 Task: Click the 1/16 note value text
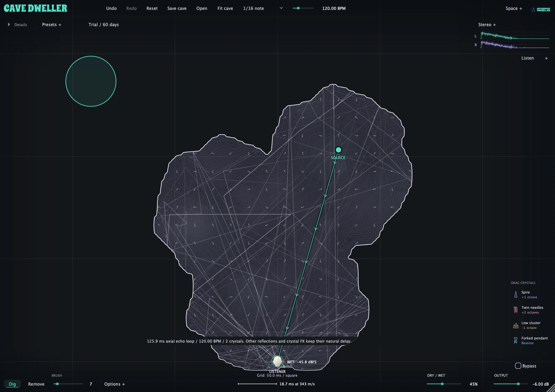(253, 8)
